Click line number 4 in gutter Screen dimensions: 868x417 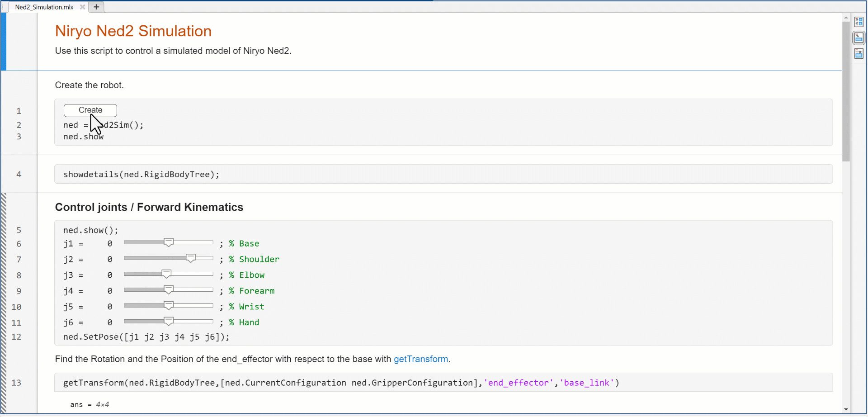(x=19, y=175)
